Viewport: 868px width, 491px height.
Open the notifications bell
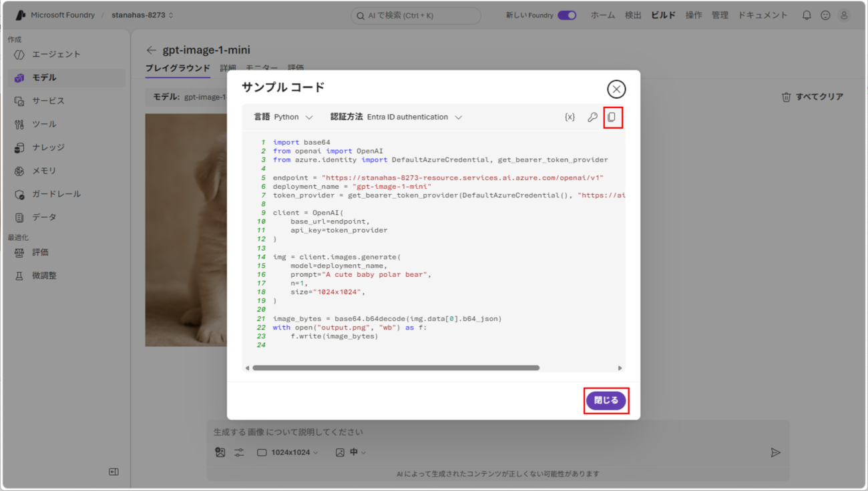[x=807, y=15]
